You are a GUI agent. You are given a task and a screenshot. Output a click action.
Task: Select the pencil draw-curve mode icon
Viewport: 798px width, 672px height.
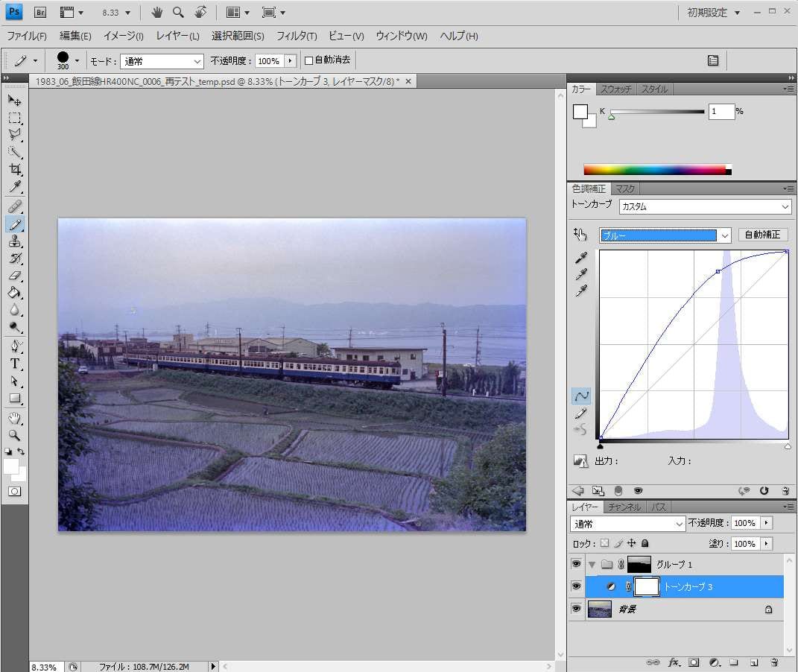pos(581,413)
